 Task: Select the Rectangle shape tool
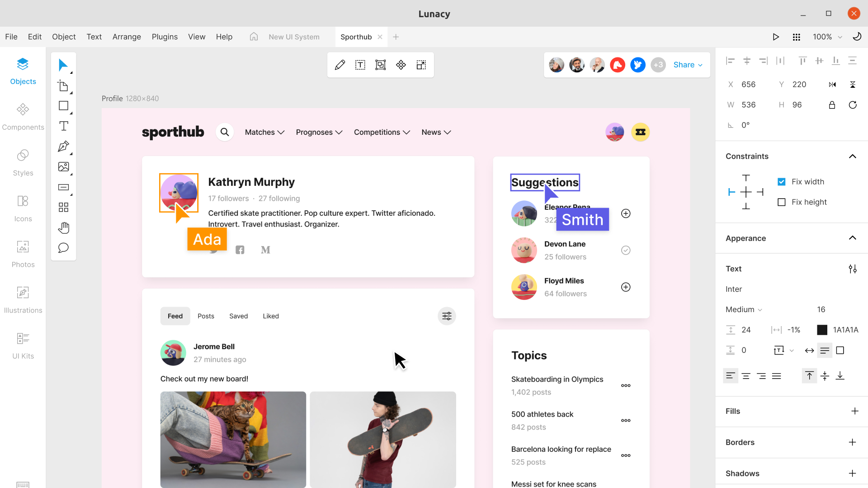(64, 106)
